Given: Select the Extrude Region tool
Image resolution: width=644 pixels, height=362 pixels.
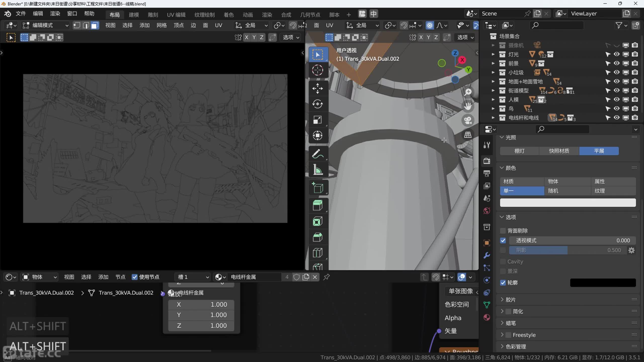Looking at the screenshot, I should [x=317, y=206].
